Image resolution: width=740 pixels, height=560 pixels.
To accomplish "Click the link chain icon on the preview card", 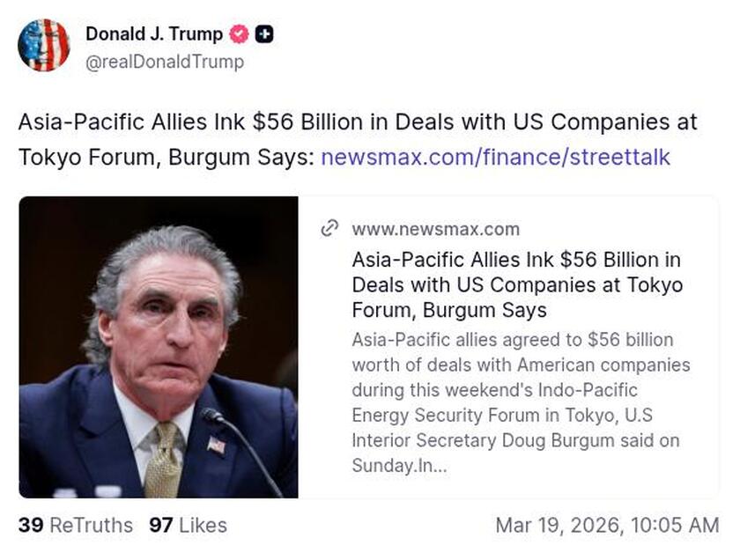I will tap(330, 228).
